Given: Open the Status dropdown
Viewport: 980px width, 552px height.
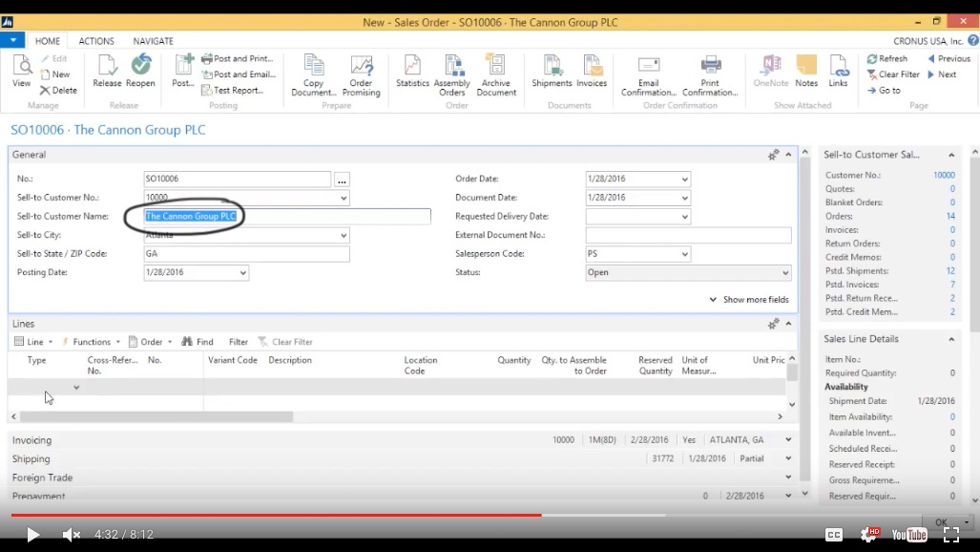Looking at the screenshot, I should pyautogui.click(x=785, y=273).
